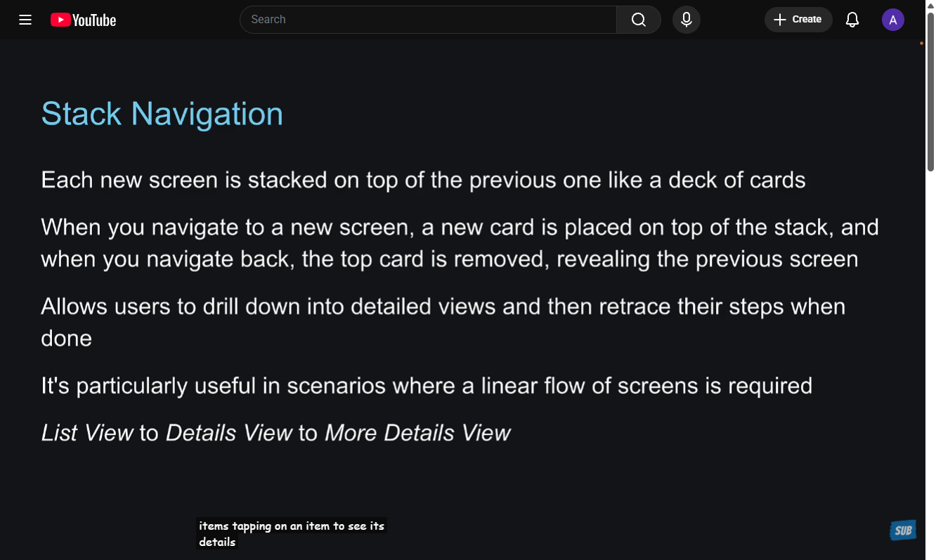
Task: Open the notifications bell
Action: coord(852,20)
